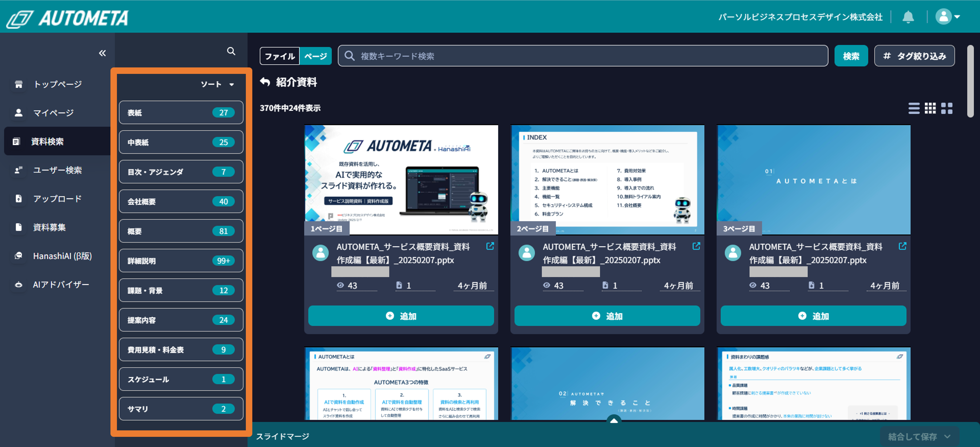Switch to list view layout

[x=914, y=108]
